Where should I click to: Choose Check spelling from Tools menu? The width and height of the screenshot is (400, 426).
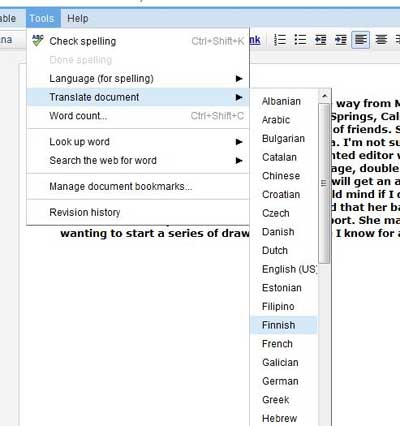point(138,41)
